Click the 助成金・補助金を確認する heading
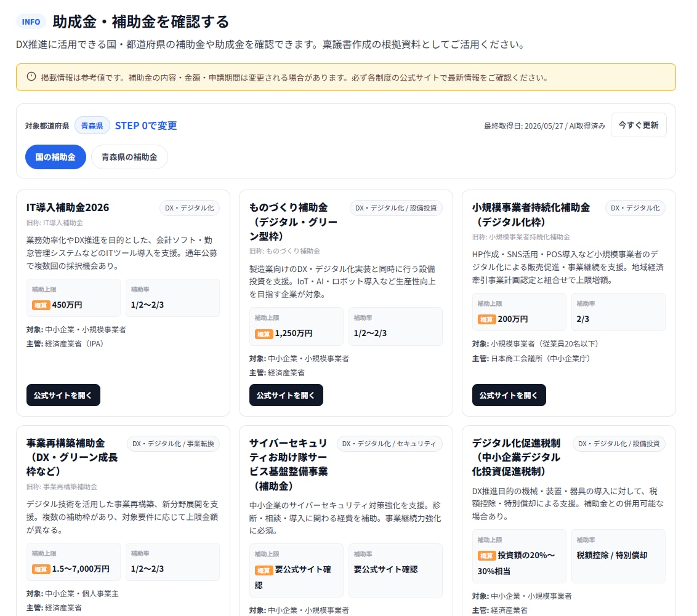Viewport: 697px width, 616px height. (x=141, y=22)
